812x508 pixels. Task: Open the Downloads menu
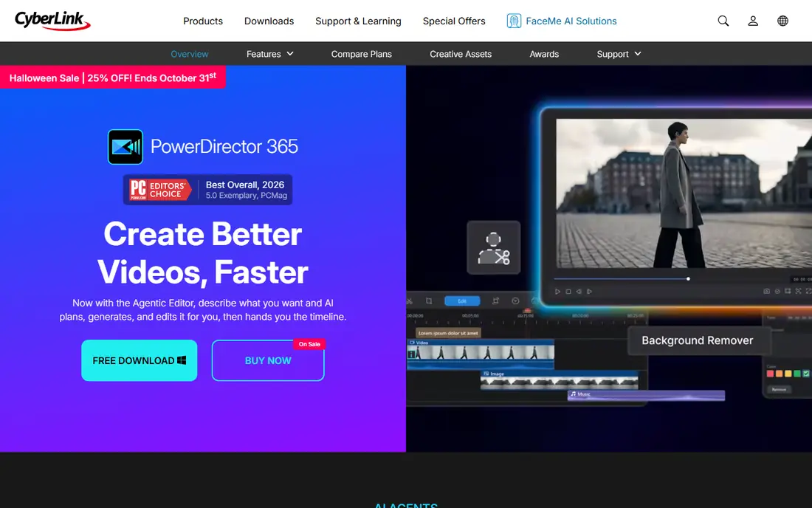pyautogui.click(x=269, y=21)
